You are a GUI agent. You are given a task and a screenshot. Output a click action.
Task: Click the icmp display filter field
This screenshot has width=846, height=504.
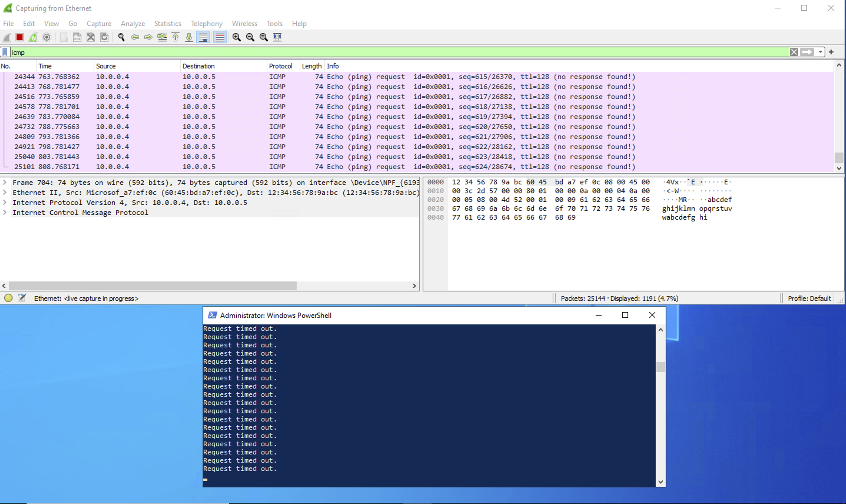pos(399,52)
